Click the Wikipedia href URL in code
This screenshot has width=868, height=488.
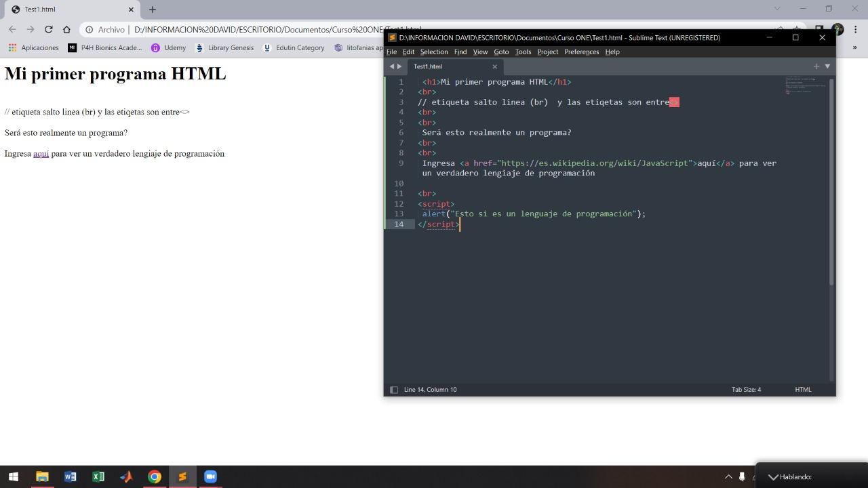[x=595, y=163]
